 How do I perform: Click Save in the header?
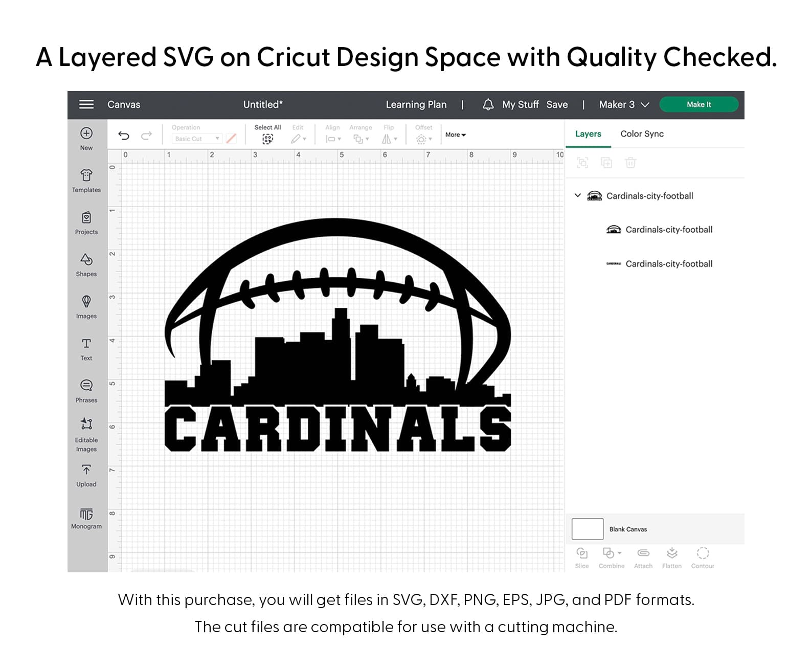pyautogui.click(x=557, y=104)
